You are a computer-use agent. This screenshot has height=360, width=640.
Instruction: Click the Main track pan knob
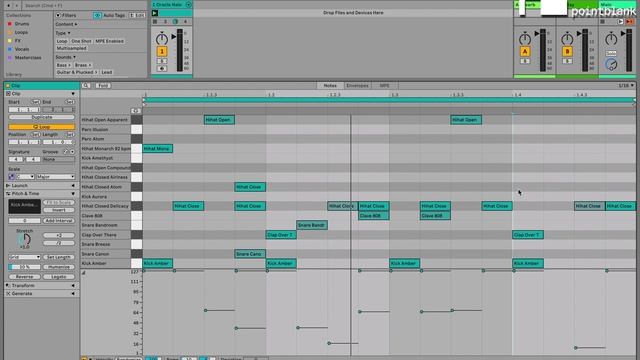click(x=611, y=39)
